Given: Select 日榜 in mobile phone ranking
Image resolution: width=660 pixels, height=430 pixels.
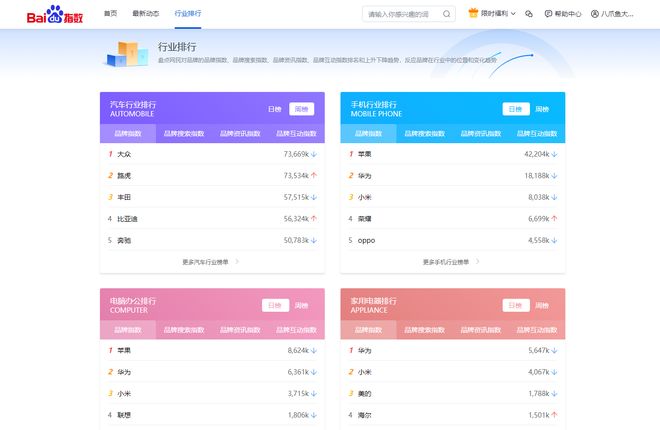Looking at the screenshot, I should pos(516,109).
